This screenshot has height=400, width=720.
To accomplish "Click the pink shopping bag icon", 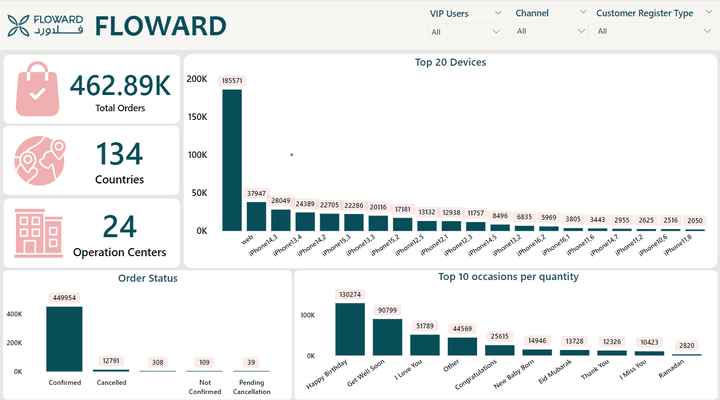I will [37, 89].
